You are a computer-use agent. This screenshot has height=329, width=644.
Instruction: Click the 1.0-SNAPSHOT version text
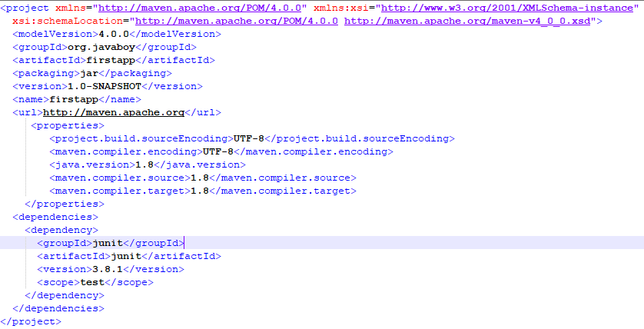point(105,86)
